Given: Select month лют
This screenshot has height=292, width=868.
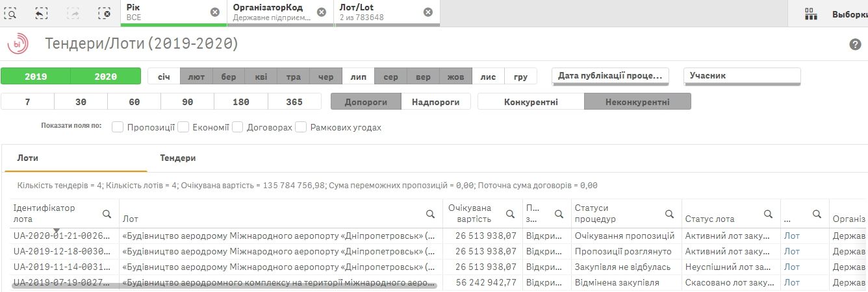Looking at the screenshot, I should 196,77.
